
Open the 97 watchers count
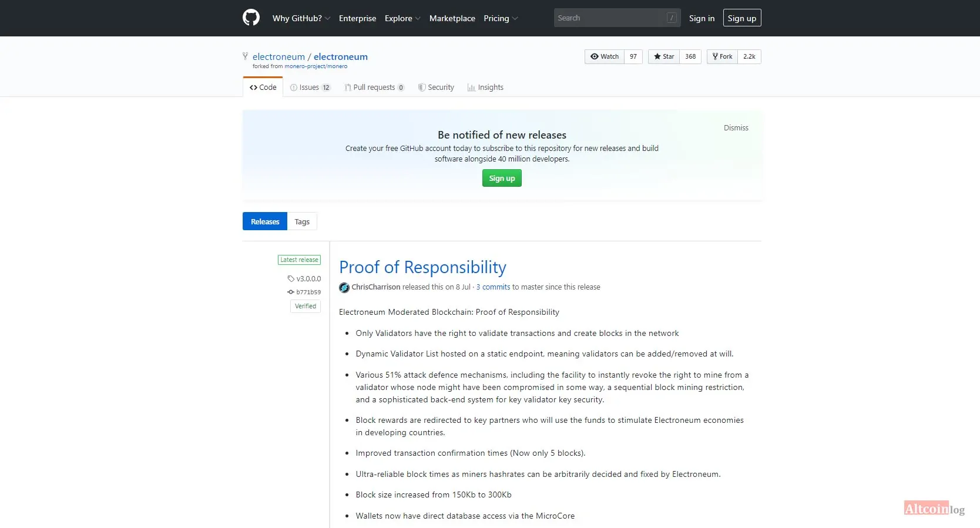coord(633,56)
